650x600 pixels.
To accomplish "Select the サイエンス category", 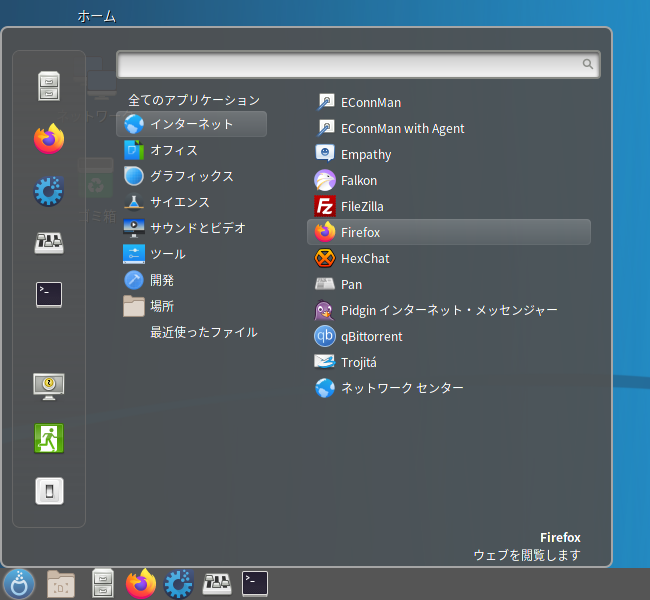I will 192,202.
